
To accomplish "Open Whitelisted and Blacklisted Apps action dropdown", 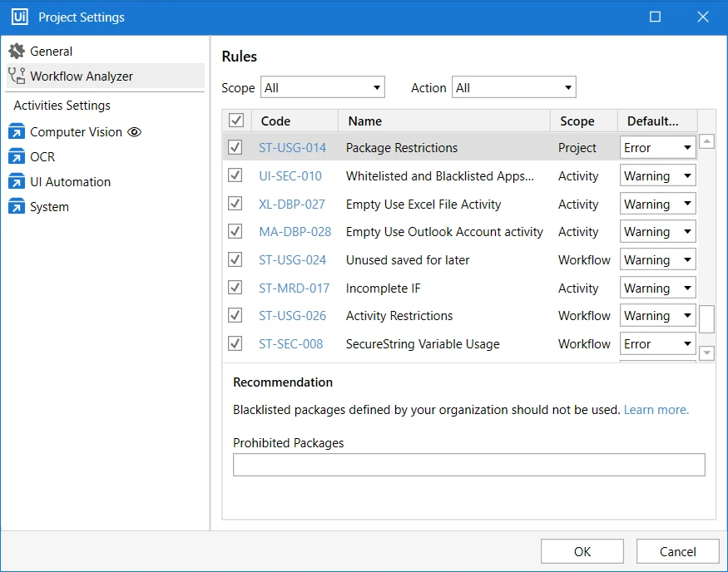I will tap(657, 175).
